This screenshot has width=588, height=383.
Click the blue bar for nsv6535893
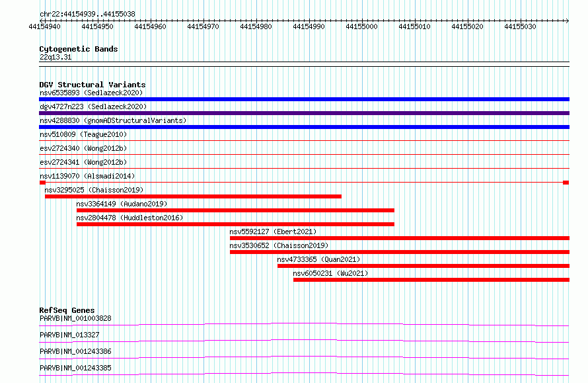[x=304, y=99]
